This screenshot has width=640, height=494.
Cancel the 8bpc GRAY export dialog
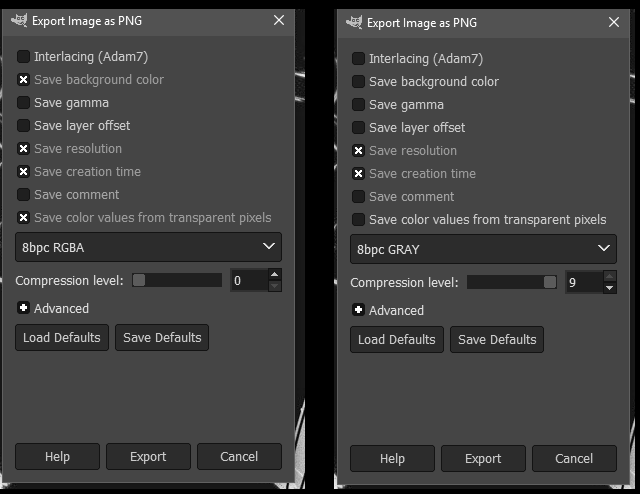574,458
